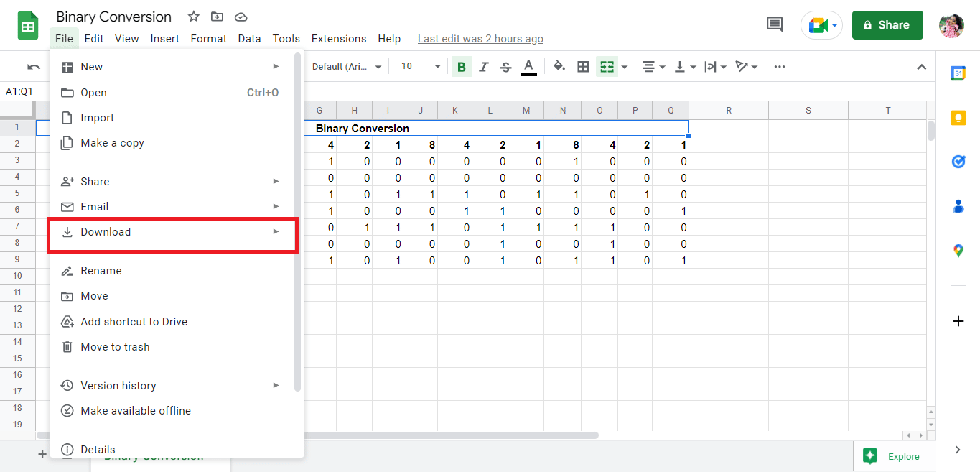Screen dimensions: 980x472
Task: Hide side panel with arrow
Action: tap(958, 450)
